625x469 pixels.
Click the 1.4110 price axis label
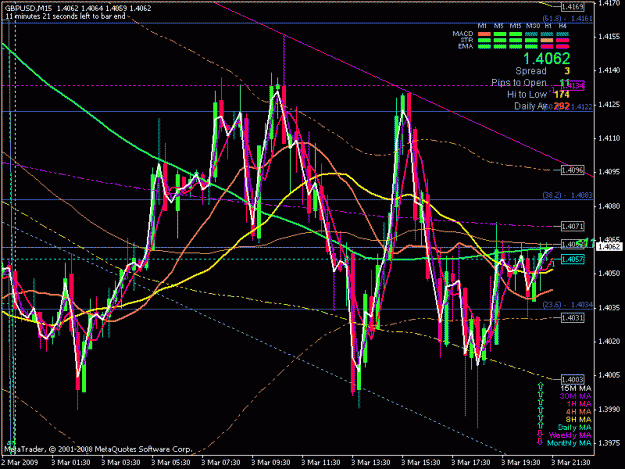pyautogui.click(x=609, y=138)
